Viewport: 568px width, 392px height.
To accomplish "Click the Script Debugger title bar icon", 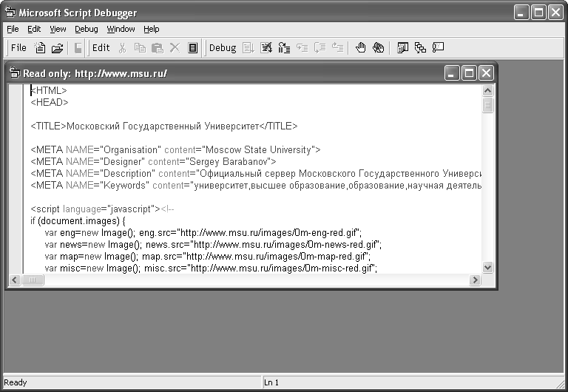I will tap(11, 13).
